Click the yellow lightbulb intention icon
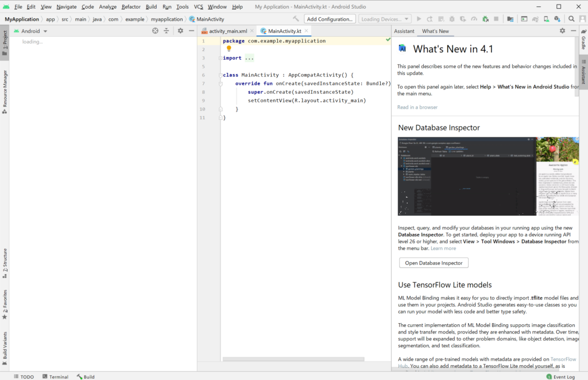The image size is (588, 380). click(x=229, y=48)
